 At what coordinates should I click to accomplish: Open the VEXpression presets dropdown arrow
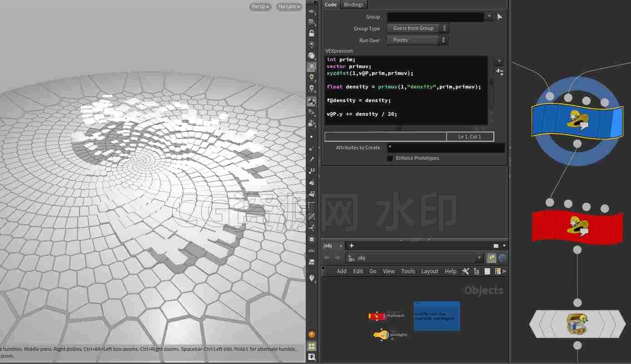pyautogui.click(x=499, y=61)
